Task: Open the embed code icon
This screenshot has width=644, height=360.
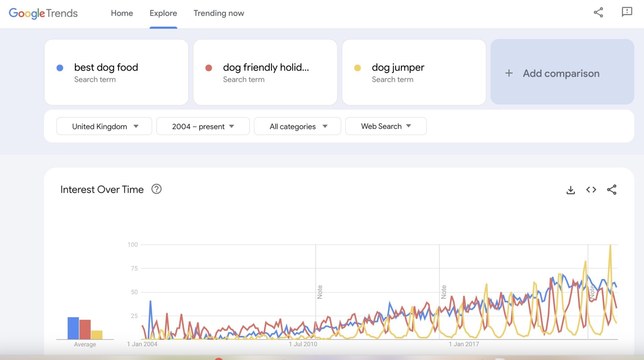Action: (591, 190)
